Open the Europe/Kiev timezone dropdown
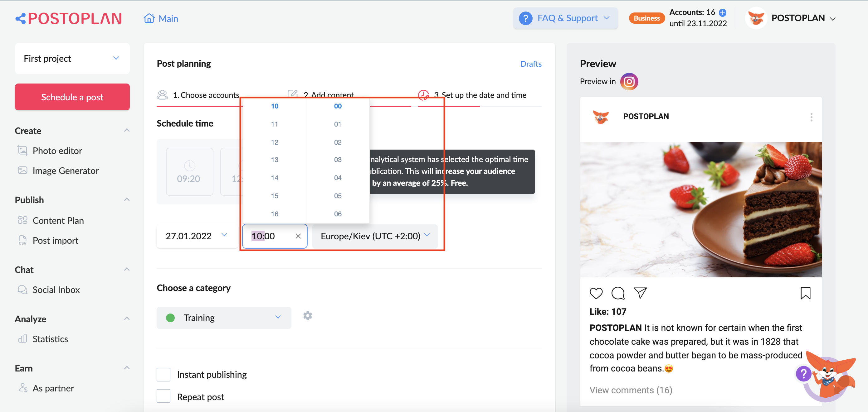The image size is (868, 412). click(375, 236)
